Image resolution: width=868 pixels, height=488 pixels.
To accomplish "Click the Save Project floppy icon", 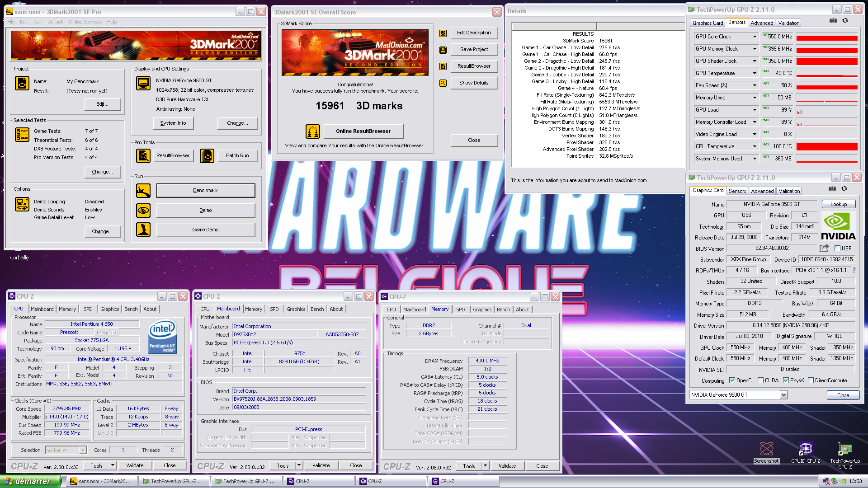I will (443, 50).
